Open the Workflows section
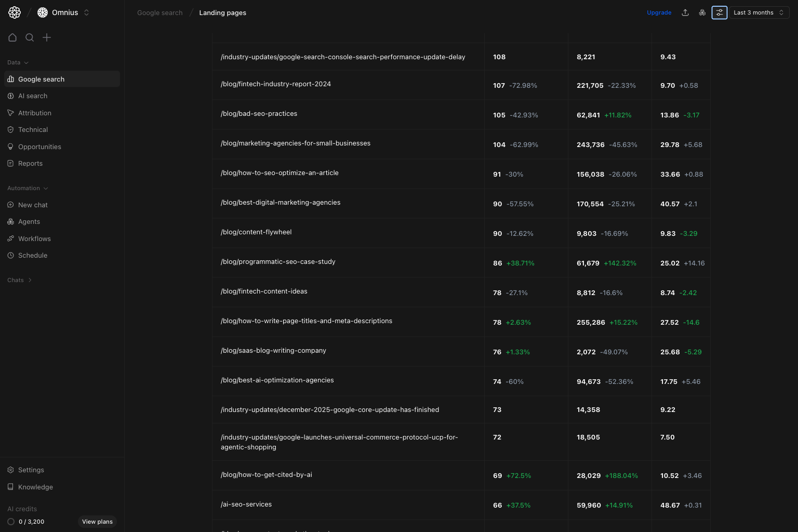 (x=34, y=238)
